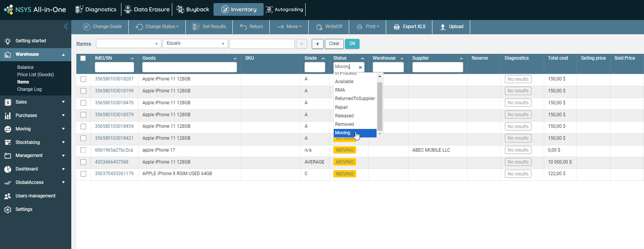Click the Clear filter button
The image size is (644, 249).
(x=334, y=44)
